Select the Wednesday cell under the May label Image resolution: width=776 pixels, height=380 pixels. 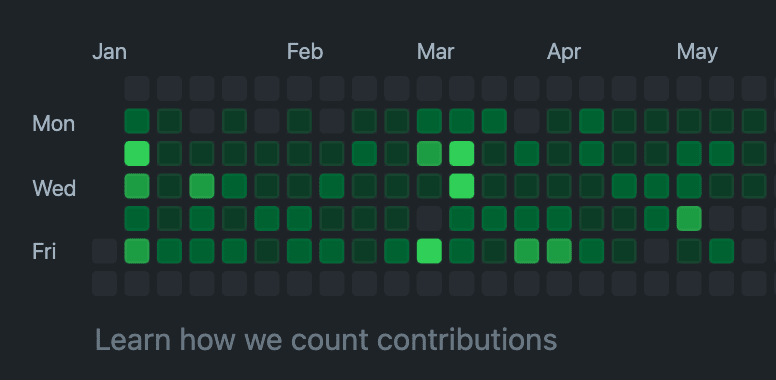point(689,186)
